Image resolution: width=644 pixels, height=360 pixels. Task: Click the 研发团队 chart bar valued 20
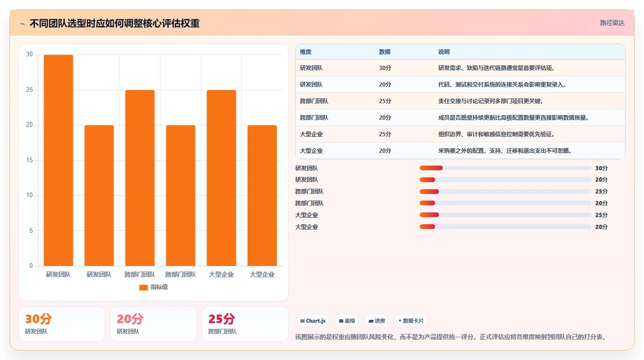pyautogui.click(x=99, y=195)
